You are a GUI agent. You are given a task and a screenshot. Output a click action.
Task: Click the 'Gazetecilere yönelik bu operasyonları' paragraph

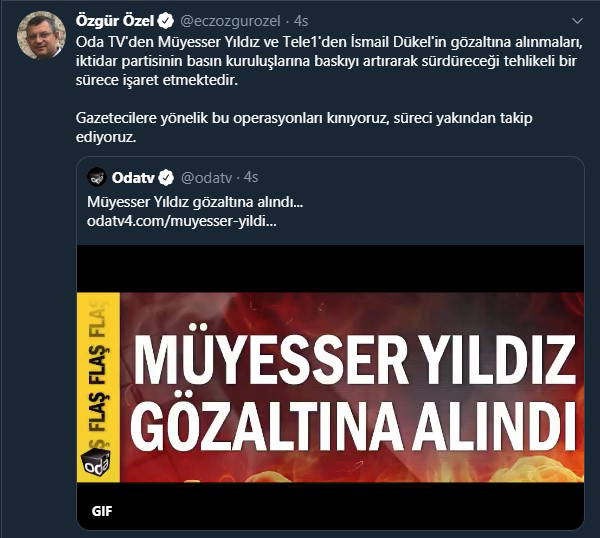(304, 127)
